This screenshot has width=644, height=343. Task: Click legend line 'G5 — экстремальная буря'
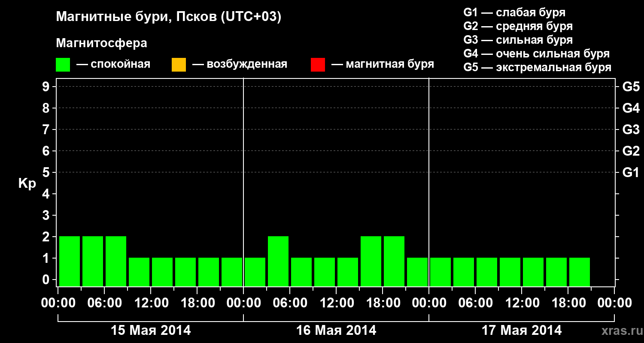[x=537, y=67]
